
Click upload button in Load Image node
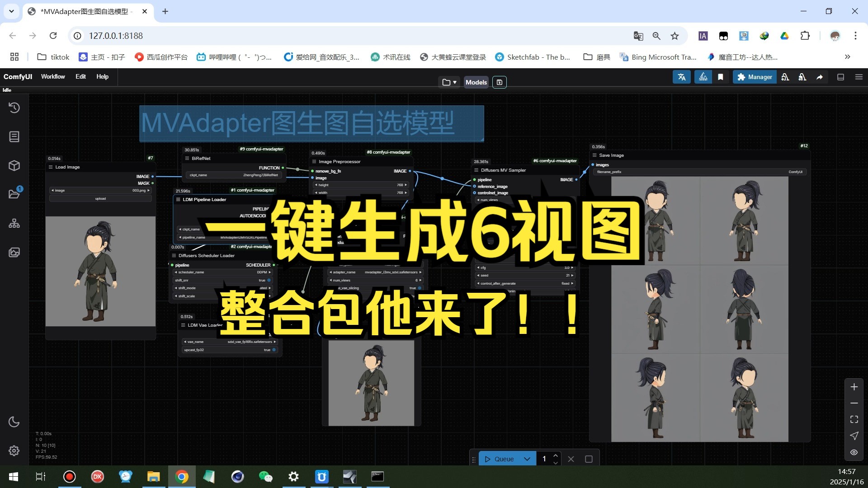(100, 199)
